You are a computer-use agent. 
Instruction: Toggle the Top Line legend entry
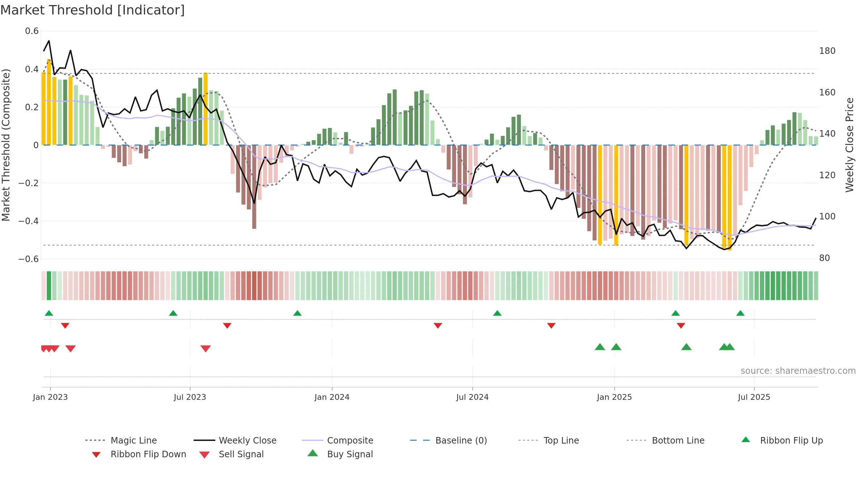(x=548, y=440)
